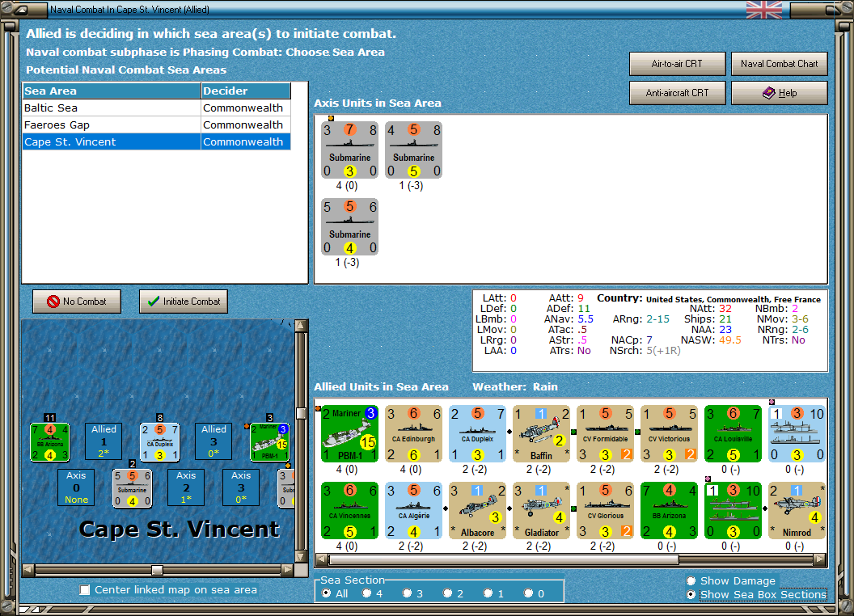The image size is (854, 616).
Task: Click the Axis 2 sea box section
Action: click(x=186, y=487)
